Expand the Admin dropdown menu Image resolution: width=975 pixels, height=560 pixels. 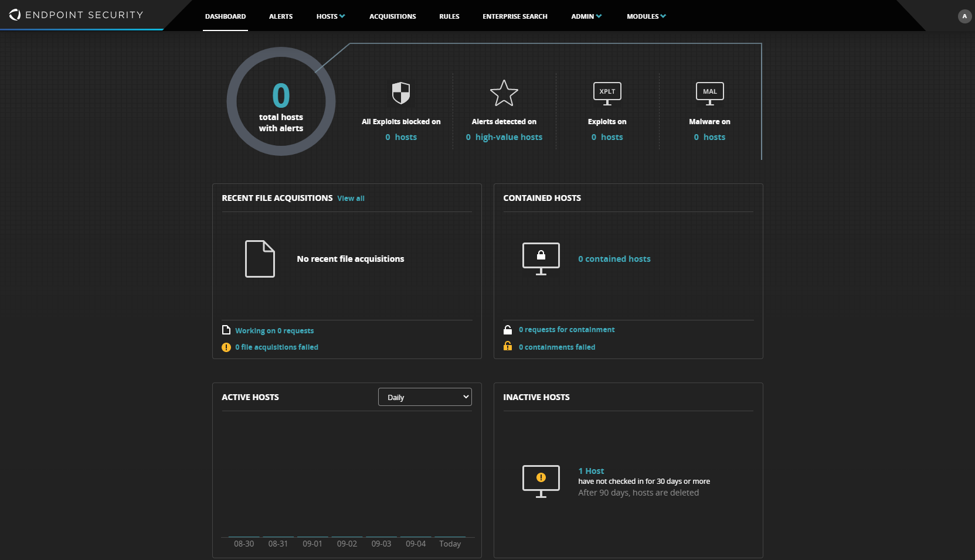[x=586, y=16]
